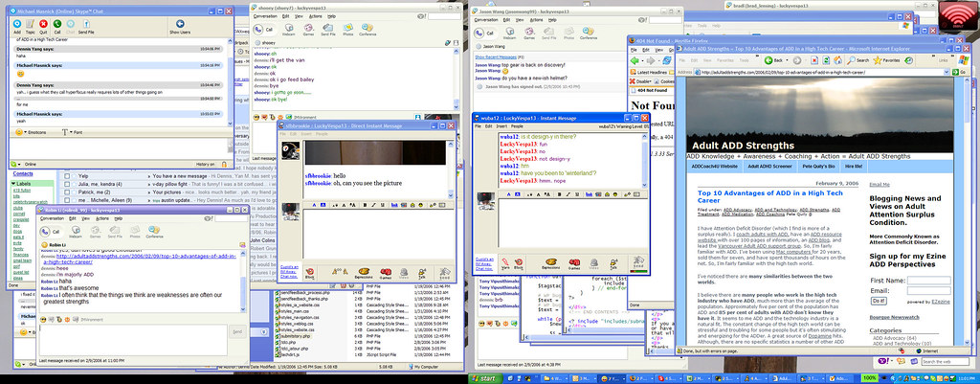Screen dimensions: 980x384
Task: Check the Julia, me, kendra email checkbox
Action: [66, 185]
